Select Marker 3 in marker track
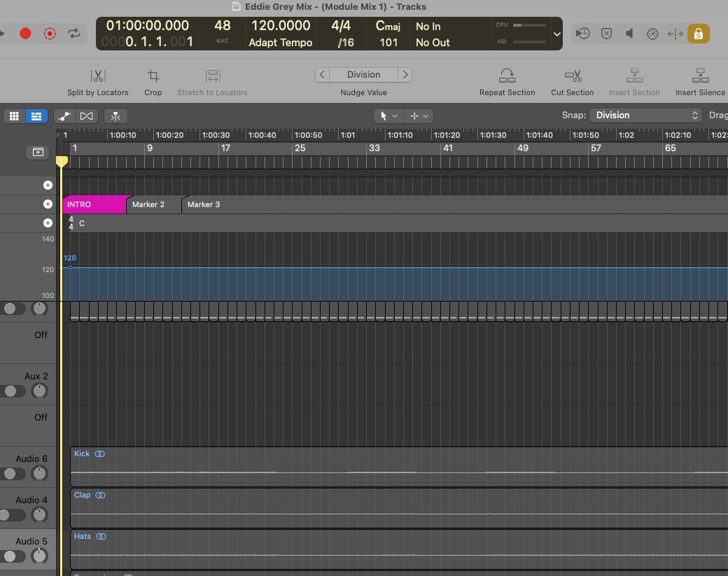Screen dimensions: 728x576 (204, 204)
